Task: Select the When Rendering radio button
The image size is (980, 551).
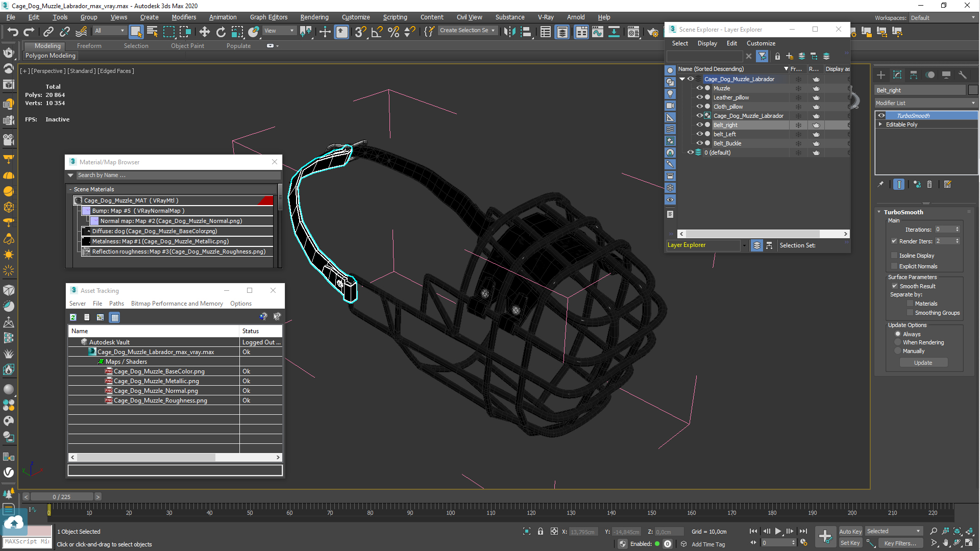Action: 898,342
